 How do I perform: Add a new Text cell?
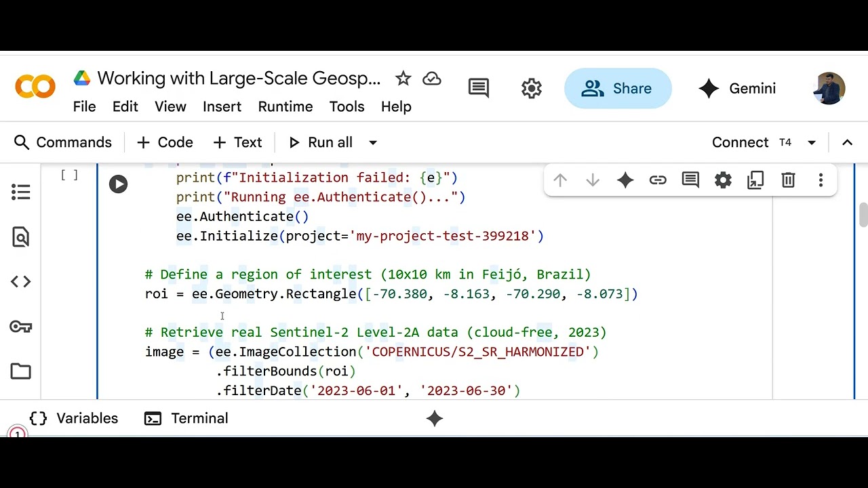pyautogui.click(x=237, y=142)
